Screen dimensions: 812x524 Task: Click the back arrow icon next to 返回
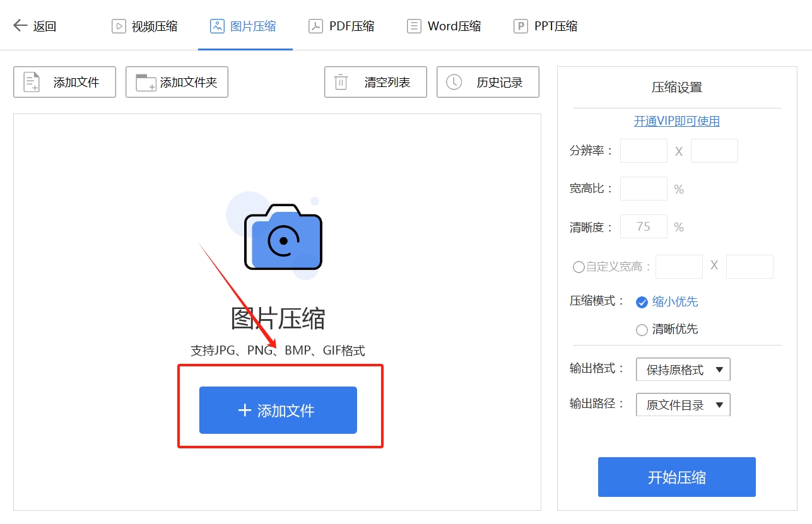[x=20, y=26]
